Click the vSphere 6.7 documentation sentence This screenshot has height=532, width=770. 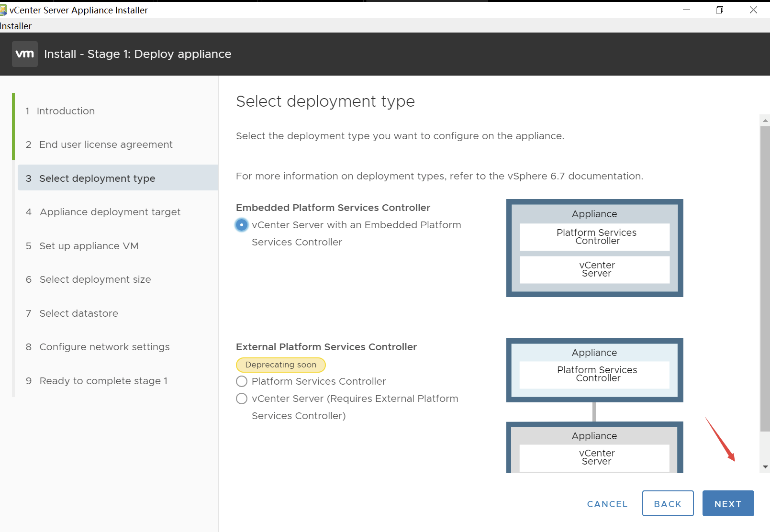pos(439,176)
